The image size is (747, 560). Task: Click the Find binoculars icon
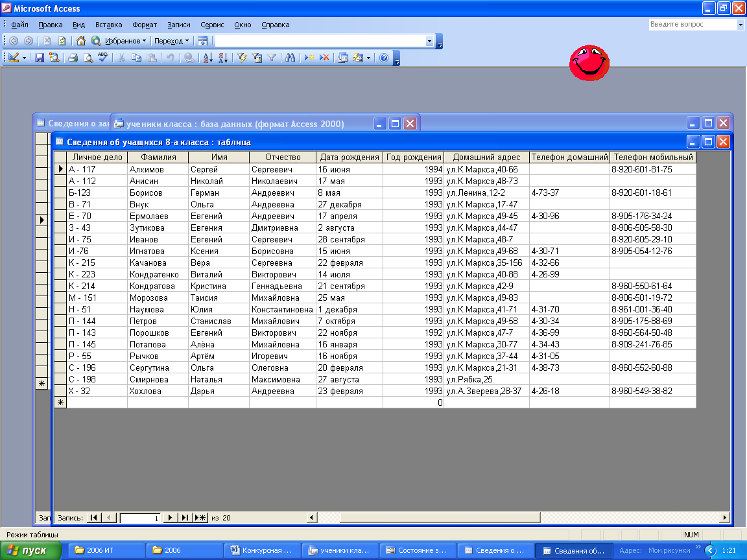coord(290,58)
